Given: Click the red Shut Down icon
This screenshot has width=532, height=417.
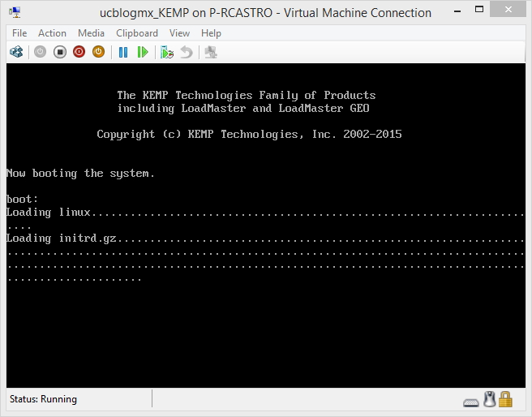Looking at the screenshot, I should click(x=79, y=52).
